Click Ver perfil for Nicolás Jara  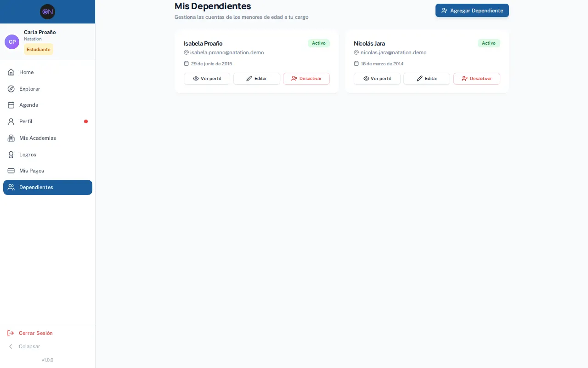click(x=377, y=79)
